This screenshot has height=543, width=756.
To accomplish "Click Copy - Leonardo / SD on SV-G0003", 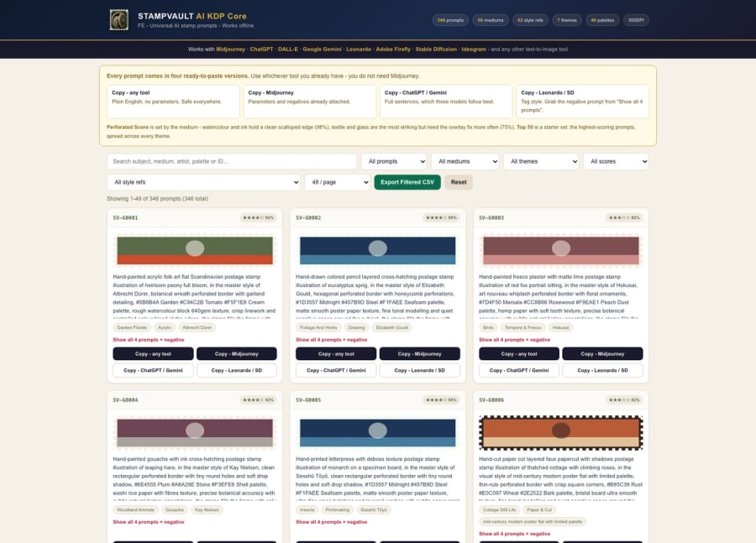I will click(x=602, y=370).
